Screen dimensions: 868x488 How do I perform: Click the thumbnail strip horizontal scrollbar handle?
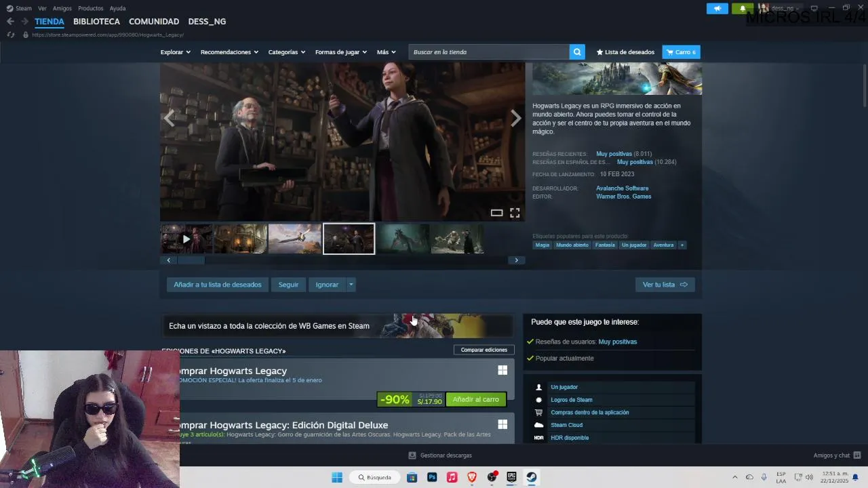[191, 260]
